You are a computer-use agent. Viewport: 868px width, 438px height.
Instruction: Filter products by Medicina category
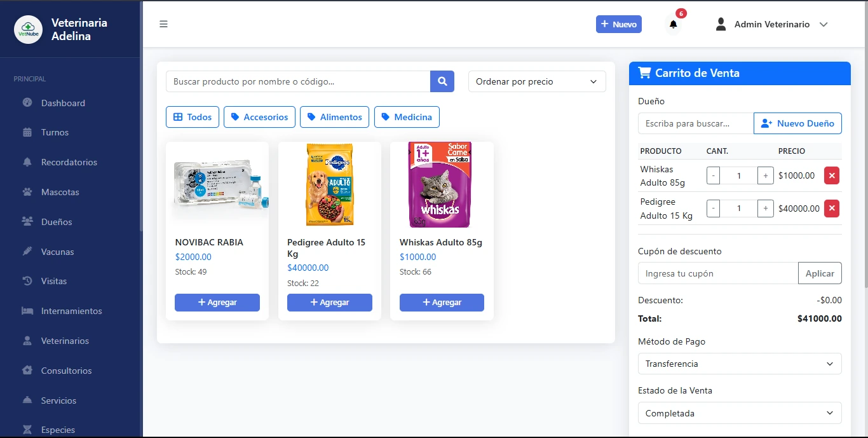click(407, 117)
